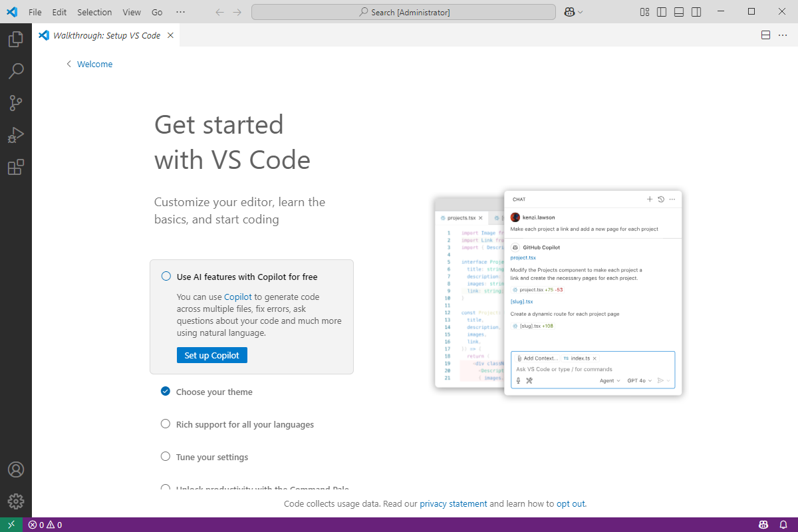
Task: Show errors and warnings in status bar
Action: coord(45,525)
